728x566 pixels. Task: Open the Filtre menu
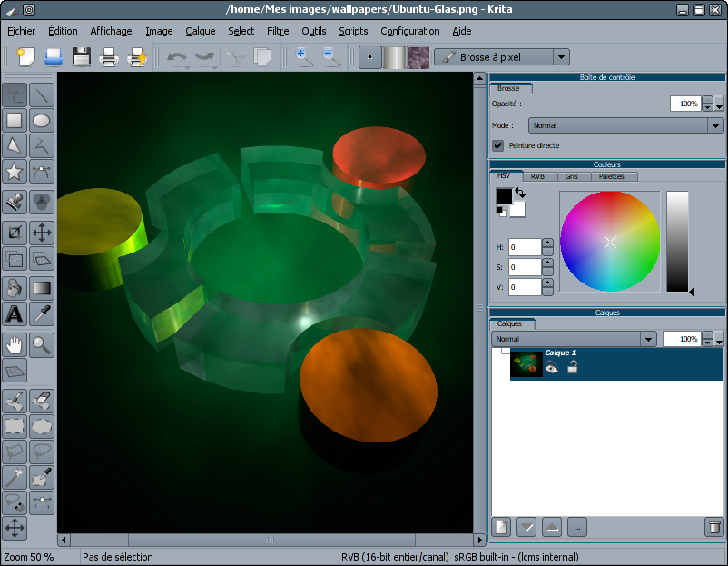[x=278, y=31]
